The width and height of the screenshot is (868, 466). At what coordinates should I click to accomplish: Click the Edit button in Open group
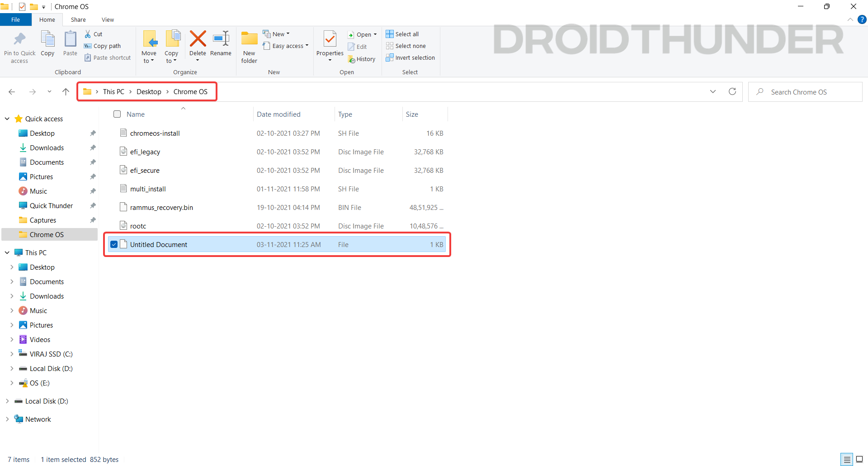point(357,47)
